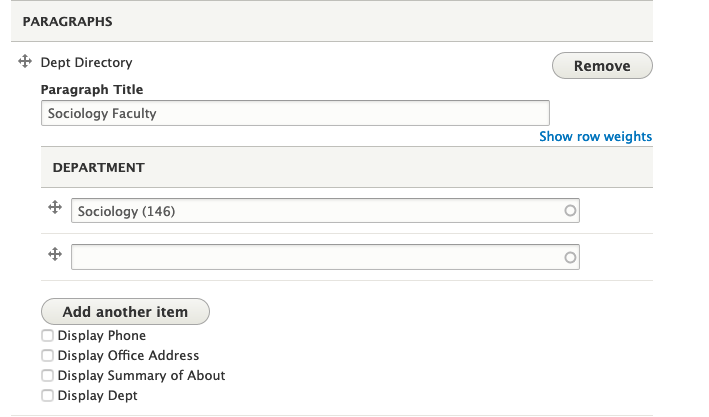Click the autocomplete circle in empty department field

[571, 258]
